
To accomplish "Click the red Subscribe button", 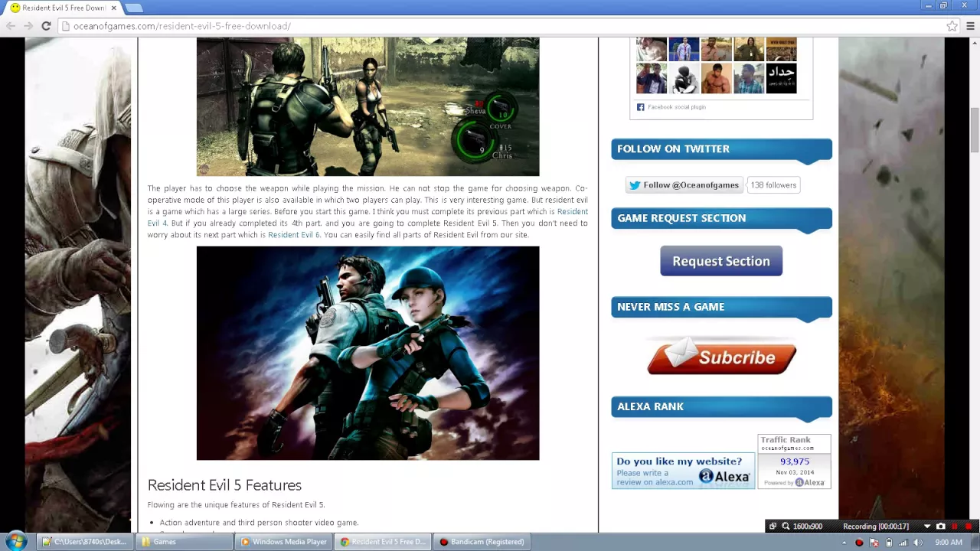I will (x=721, y=357).
